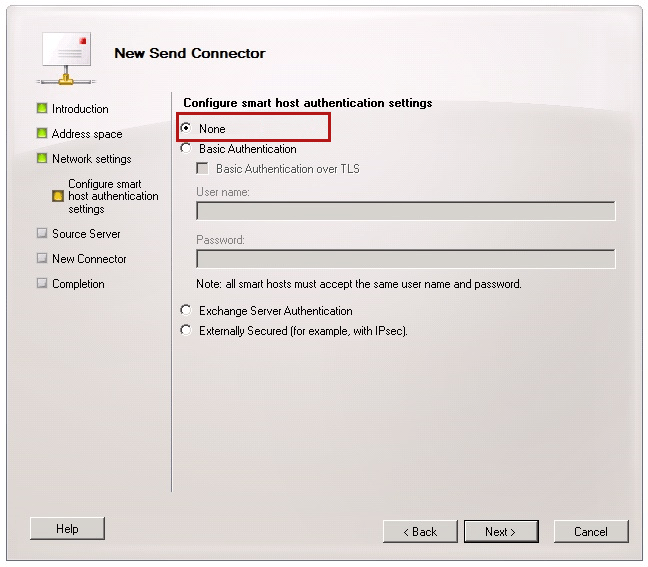Click green status icon beside Network settings
The width and height of the screenshot is (648, 567).
tap(42, 158)
